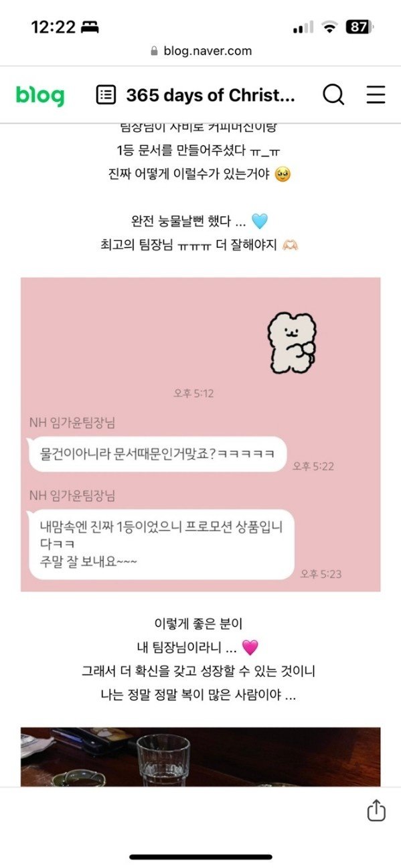Tap the Wi-Fi status icon
Viewport: 401px width, 868px height.
click(x=329, y=27)
